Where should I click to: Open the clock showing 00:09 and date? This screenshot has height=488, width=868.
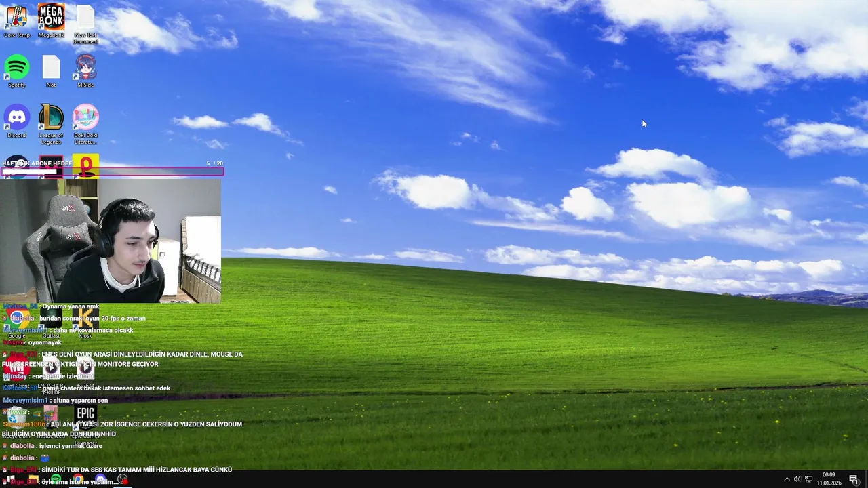coord(829,479)
